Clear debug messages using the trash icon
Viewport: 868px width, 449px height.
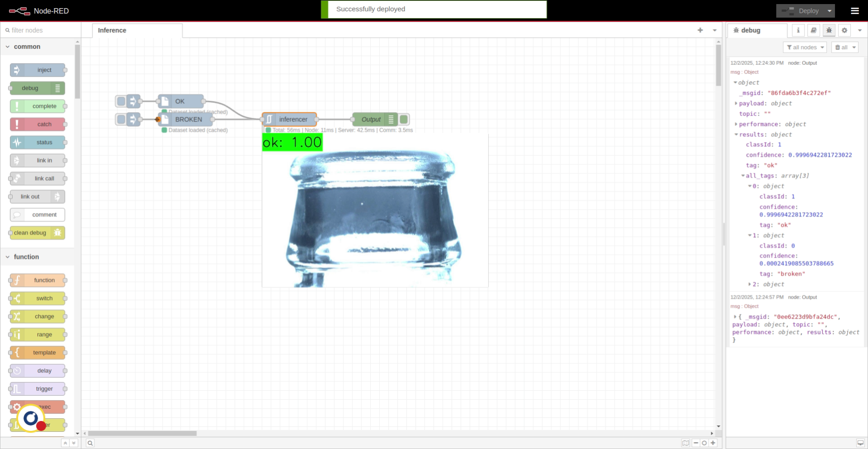(838, 47)
